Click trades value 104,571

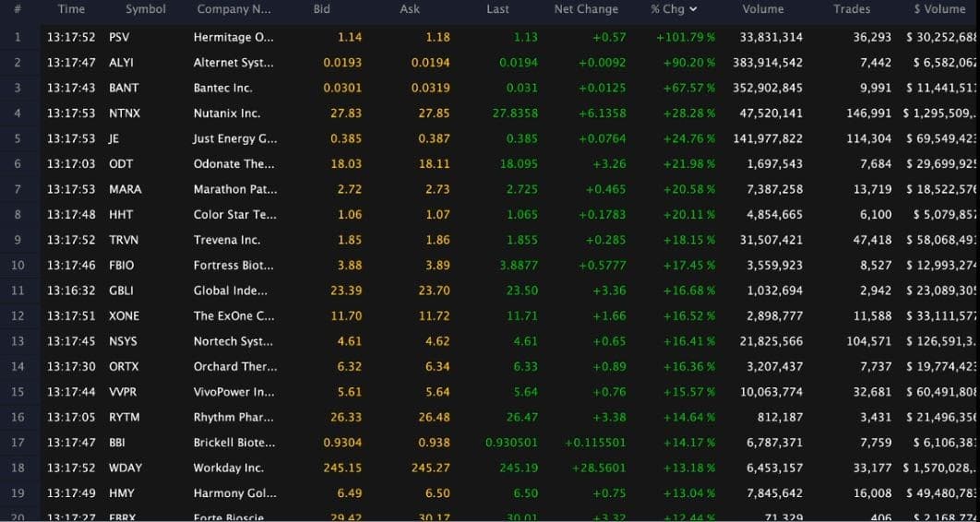point(869,341)
